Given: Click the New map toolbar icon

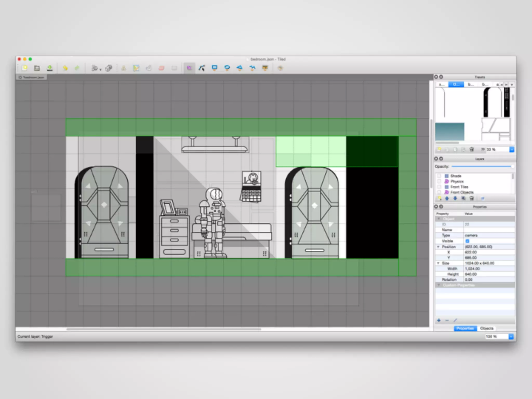Looking at the screenshot, I should coord(25,68).
